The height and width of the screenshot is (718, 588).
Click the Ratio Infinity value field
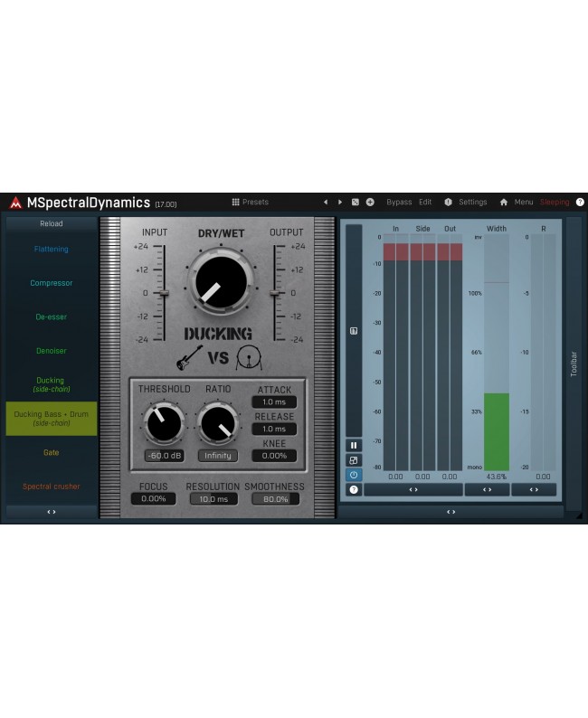click(x=218, y=456)
